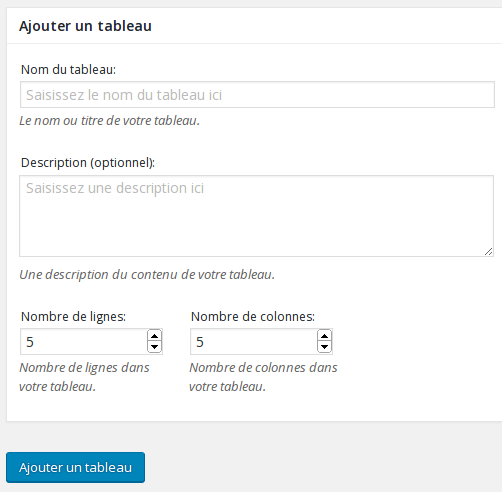The width and height of the screenshot is (502, 492).
Task: Click the Nombre de lignes number field
Action: coord(83,342)
